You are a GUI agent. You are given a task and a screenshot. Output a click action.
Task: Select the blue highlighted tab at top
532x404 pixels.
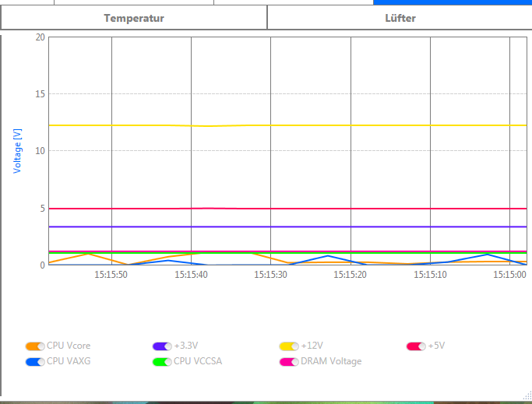tap(453, 2)
